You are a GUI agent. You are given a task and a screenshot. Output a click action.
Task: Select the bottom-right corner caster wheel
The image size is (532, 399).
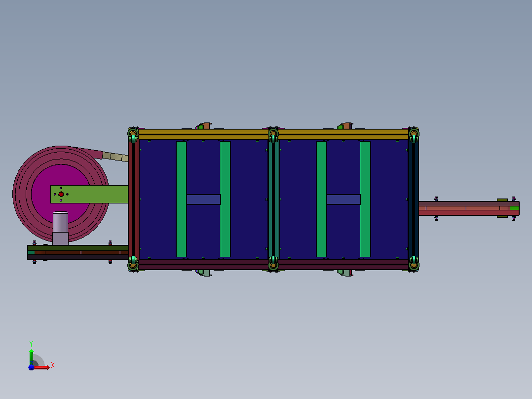414,264
